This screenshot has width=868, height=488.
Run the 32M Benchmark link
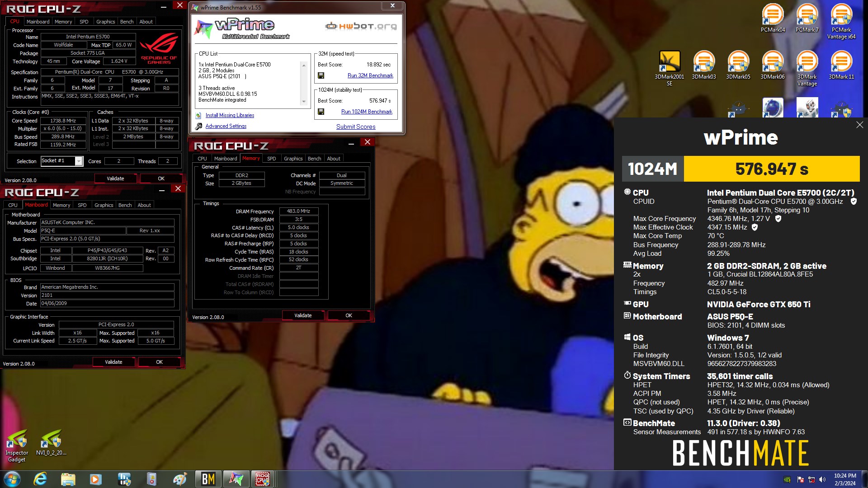(370, 75)
